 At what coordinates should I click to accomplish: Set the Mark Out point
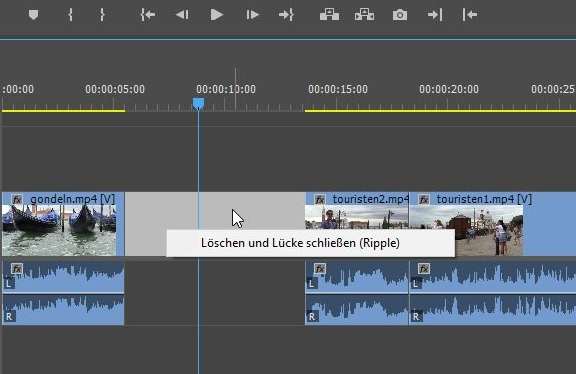pos(102,15)
